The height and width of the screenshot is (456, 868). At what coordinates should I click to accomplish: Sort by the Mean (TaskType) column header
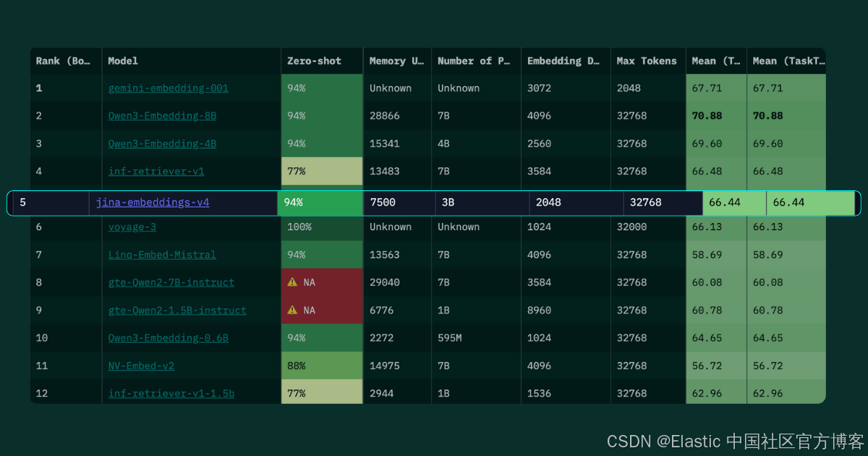[786, 61]
